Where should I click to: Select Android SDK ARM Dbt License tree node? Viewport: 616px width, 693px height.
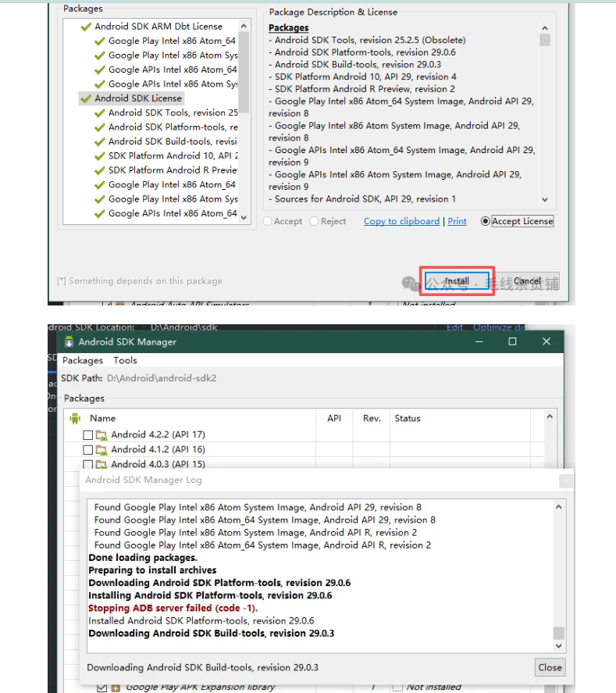coord(158,27)
